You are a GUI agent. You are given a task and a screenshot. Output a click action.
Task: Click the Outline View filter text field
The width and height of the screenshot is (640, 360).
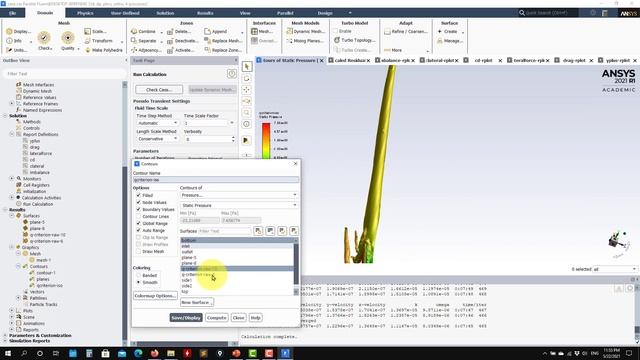pyautogui.click(x=64, y=74)
